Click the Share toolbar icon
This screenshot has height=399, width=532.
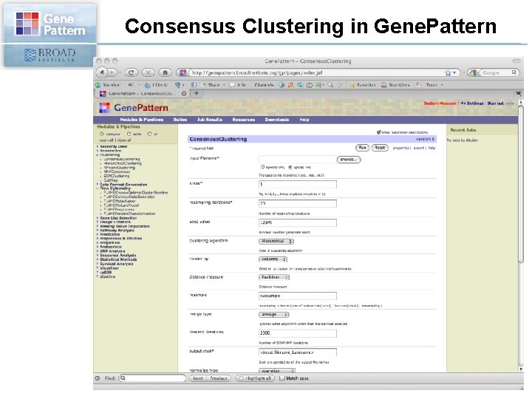pyautogui.click(x=204, y=85)
